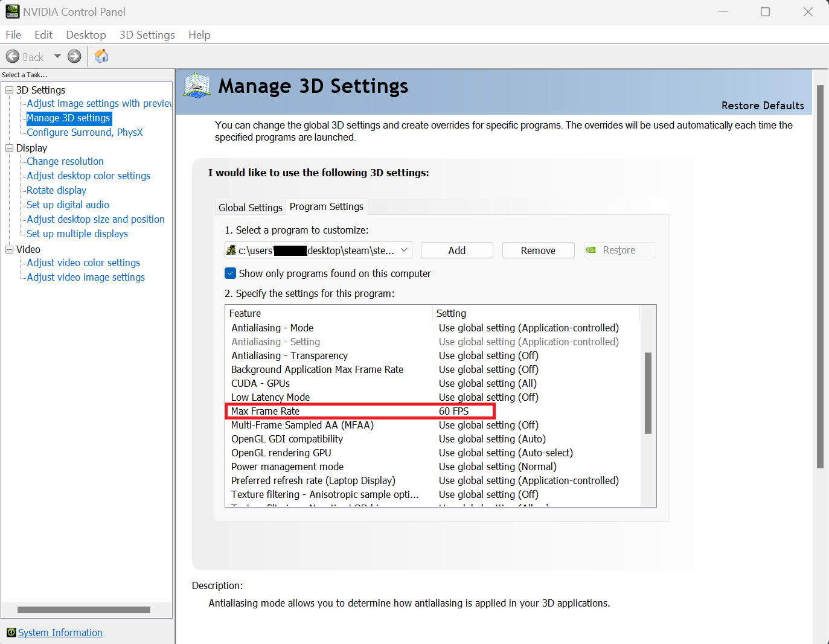Click the Forward arrow icon
The height and width of the screenshot is (644, 829).
74,57
